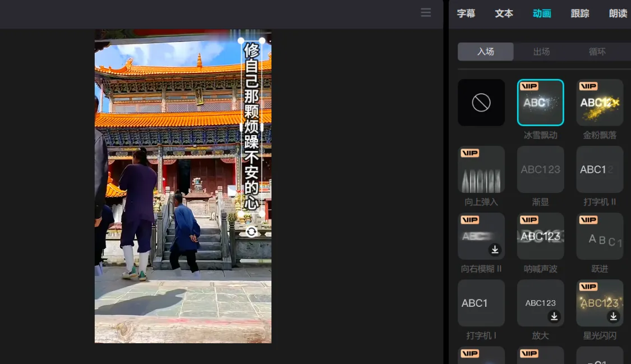Select the no-animation (none) option

pyautogui.click(x=481, y=103)
